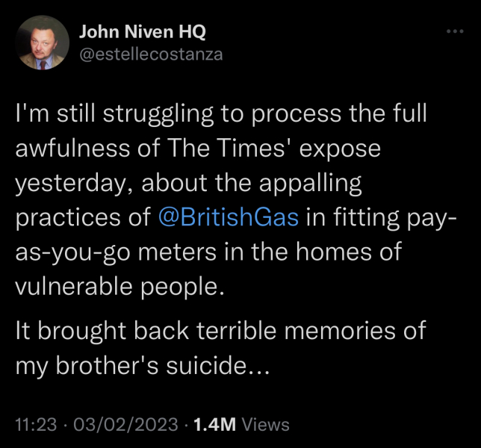
Task: Click the 03/02/2023 date
Action: tap(129, 425)
